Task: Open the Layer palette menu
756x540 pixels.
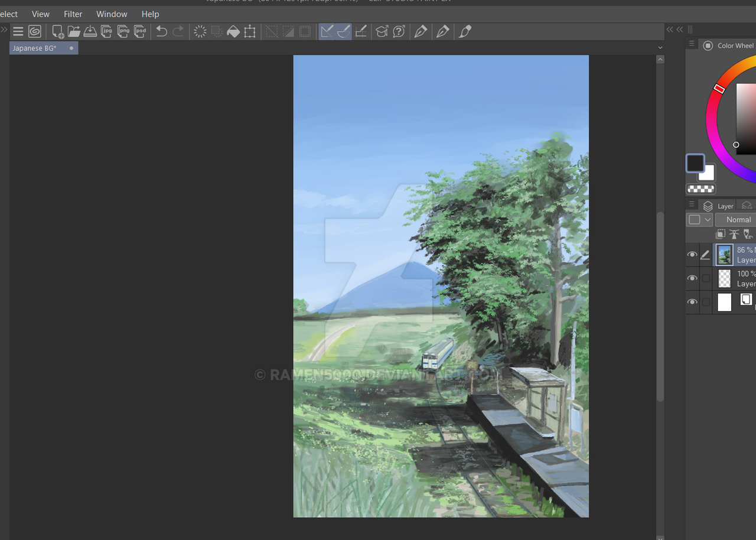Action: (692, 204)
